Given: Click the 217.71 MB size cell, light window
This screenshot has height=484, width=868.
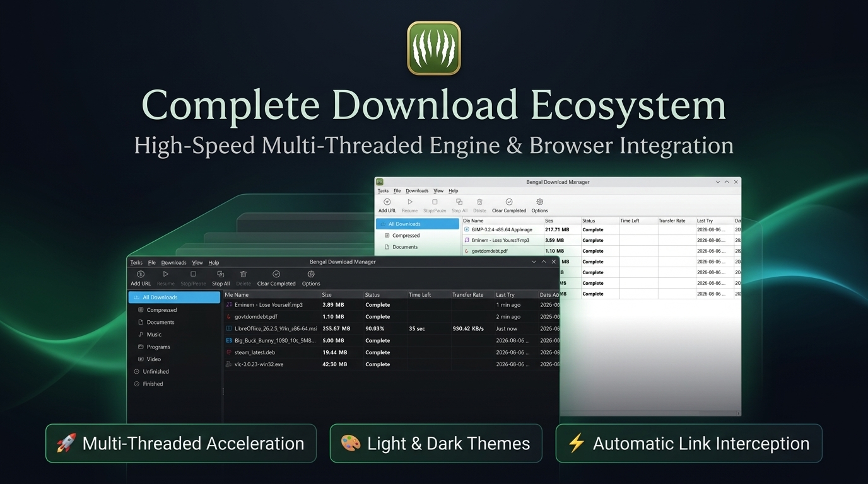Looking at the screenshot, I should coord(557,230).
